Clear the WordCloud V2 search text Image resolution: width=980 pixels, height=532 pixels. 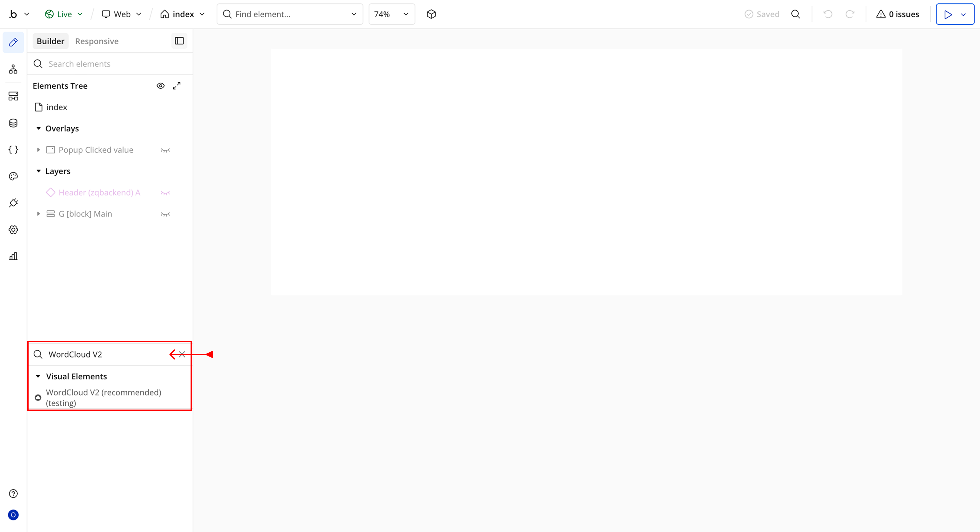pyautogui.click(x=182, y=354)
